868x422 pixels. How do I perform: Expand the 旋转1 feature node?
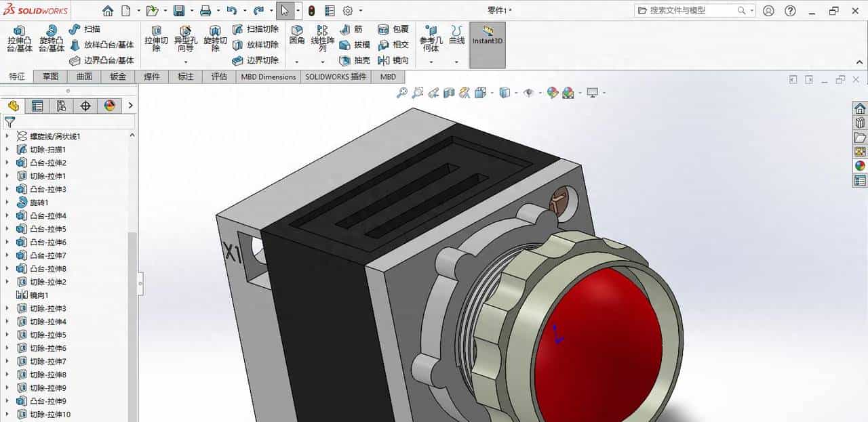pyautogui.click(x=7, y=203)
